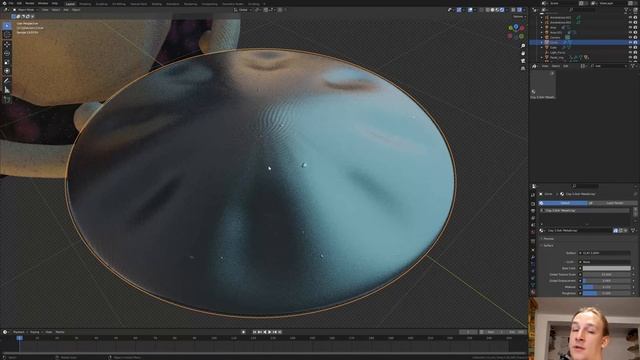Switch to solid viewport shading
This screenshot has width=640, height=360.
tap(493, 10)
